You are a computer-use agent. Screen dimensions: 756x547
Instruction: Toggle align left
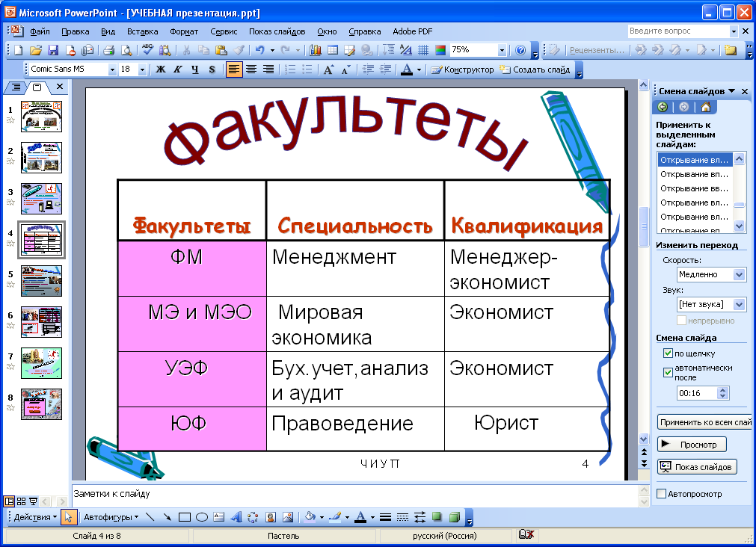(x=234, y=69)
